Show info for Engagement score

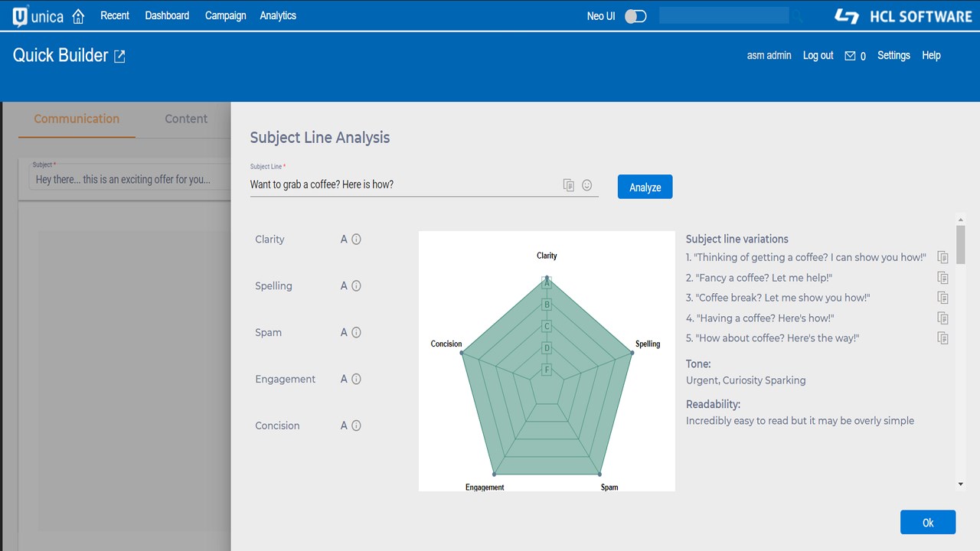(356, 380)
